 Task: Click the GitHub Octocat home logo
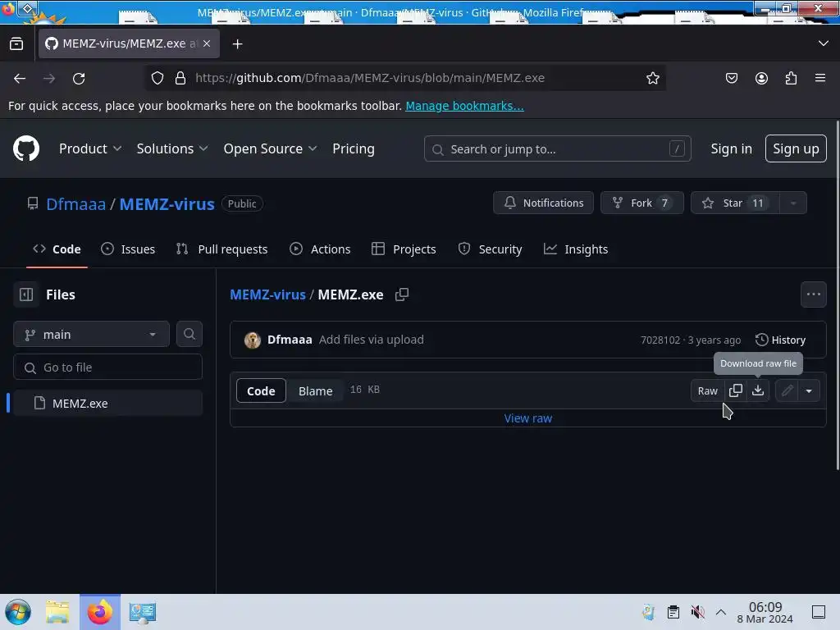click(26, 148)
